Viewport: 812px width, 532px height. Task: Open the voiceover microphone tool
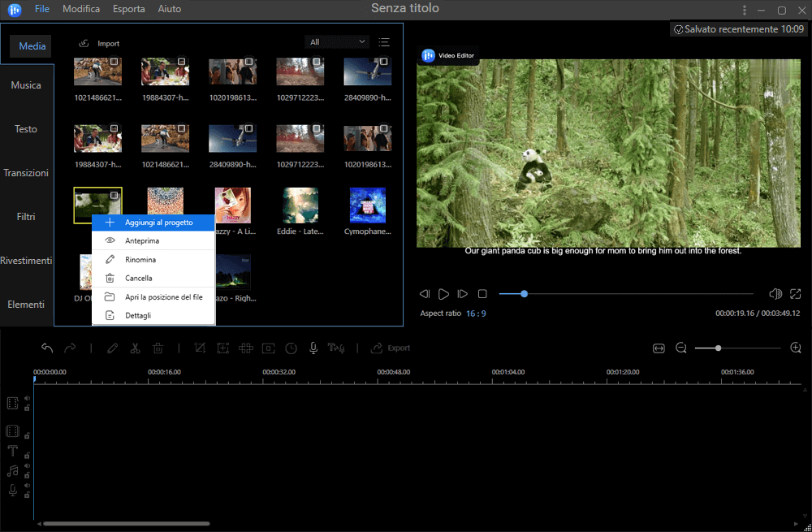pyautogui.click(x=313, y=348)
